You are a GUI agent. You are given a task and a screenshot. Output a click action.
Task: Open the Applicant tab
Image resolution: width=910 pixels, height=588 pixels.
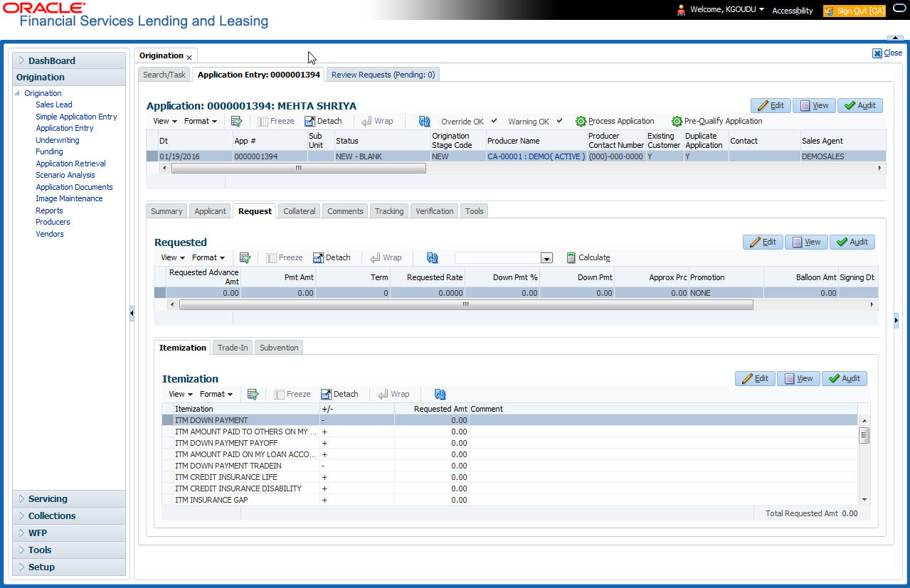[x=211, y=211]
